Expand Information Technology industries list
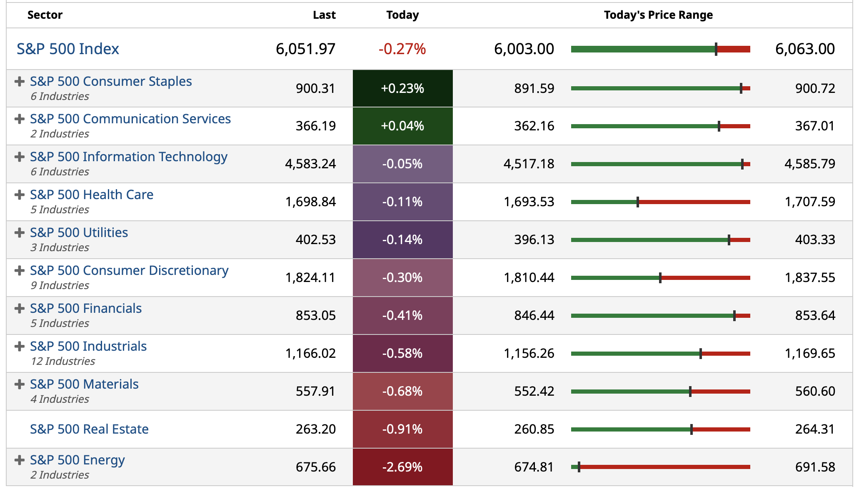859x504 pixels. [x=19, y=157]
